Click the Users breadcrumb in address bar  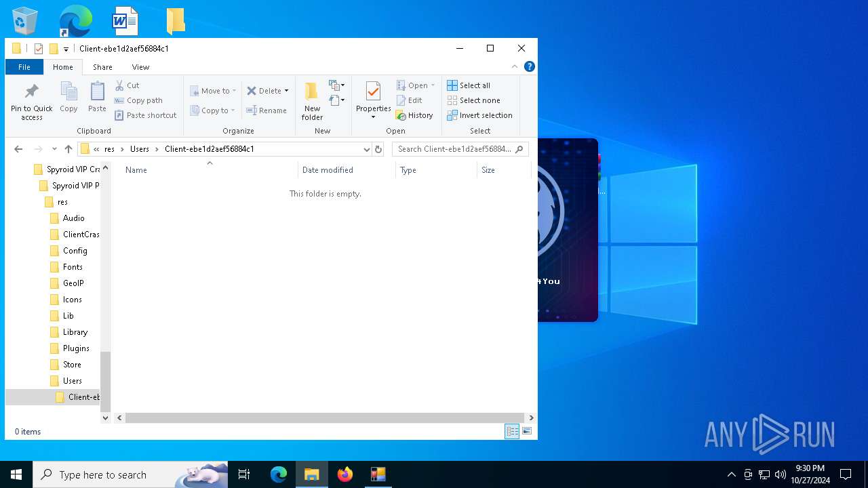[x=140, y=149]
